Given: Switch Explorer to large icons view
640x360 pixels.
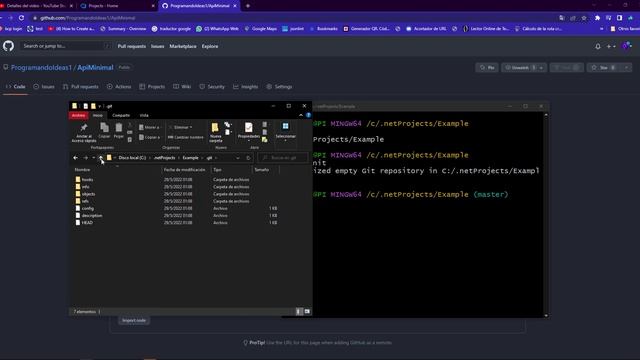Looking at the screenshot, I should [x=307, y=311].
